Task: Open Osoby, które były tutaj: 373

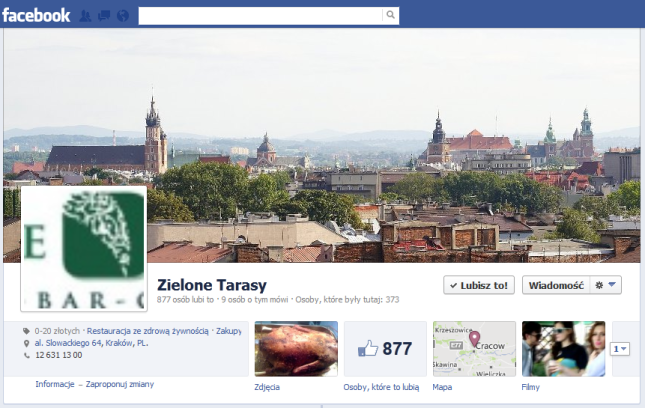Action: tap(347, 300)
